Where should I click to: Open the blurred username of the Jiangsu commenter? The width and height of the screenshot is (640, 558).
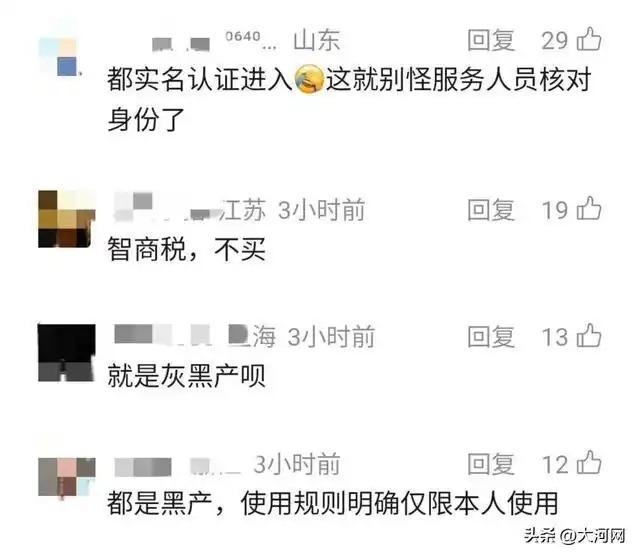(168, 208)
